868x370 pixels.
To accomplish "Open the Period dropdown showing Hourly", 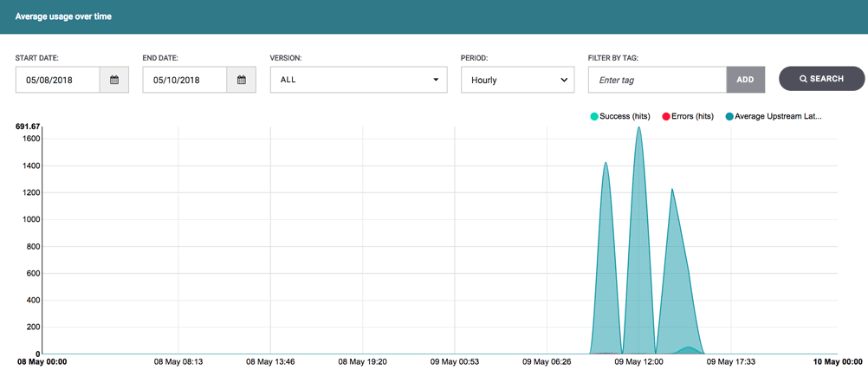I will click(x=517, y=80).
